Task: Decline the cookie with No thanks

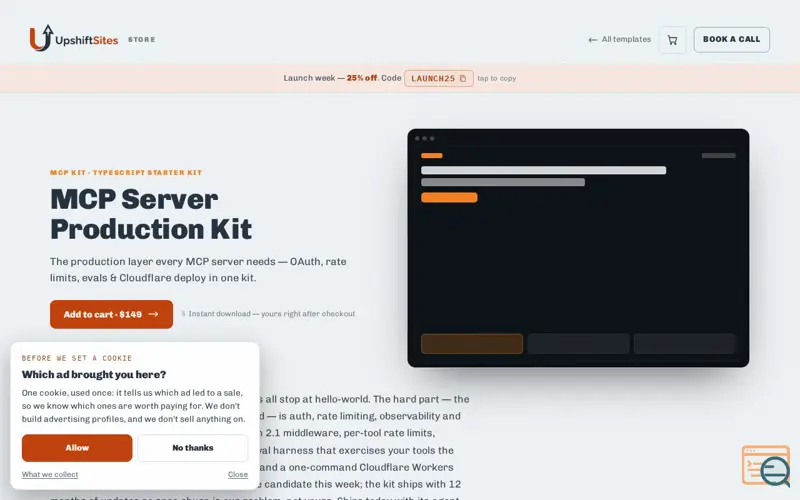Action: pyautogui.click(x=192, y=448)
